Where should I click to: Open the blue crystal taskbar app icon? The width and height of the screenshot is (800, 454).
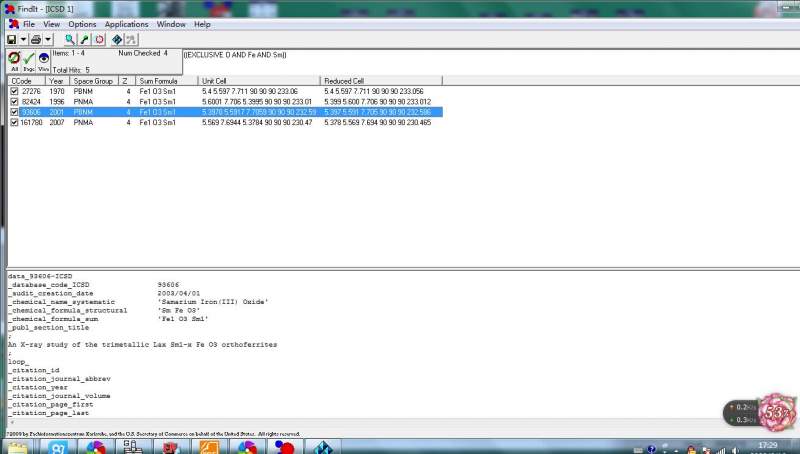322,447
